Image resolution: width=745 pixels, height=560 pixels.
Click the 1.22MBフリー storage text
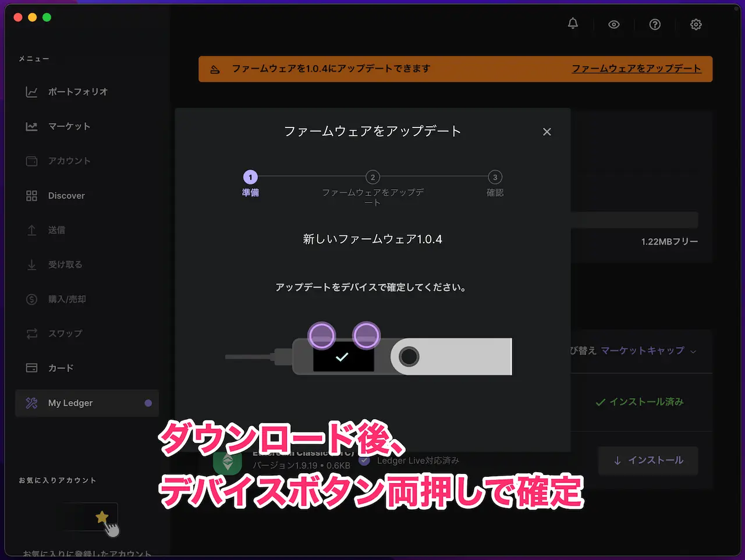[669, 242]
